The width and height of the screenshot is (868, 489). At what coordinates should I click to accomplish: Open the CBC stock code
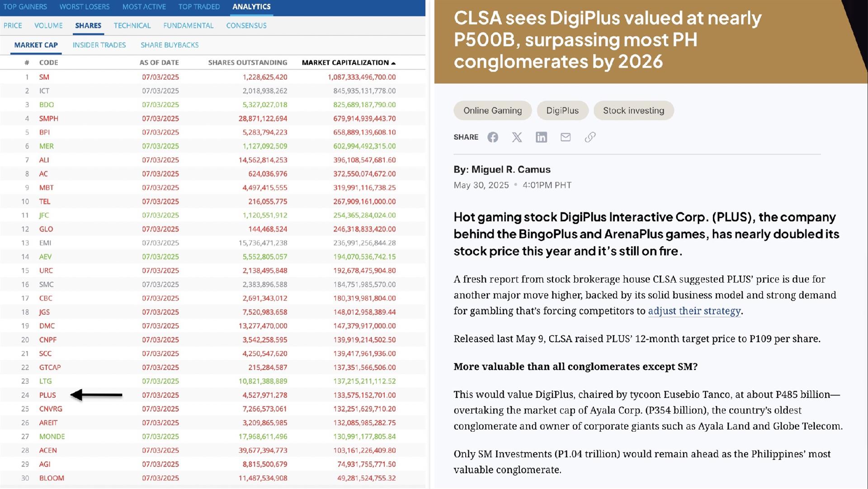click(x=46, y=298)
